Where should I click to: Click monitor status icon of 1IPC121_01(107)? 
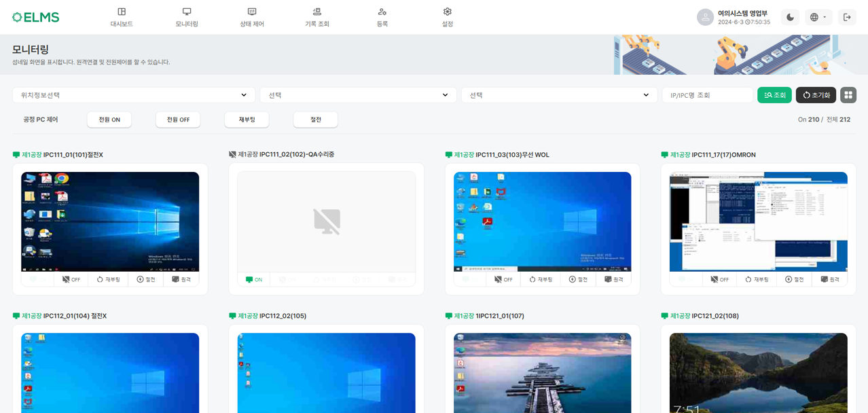(448, 316)
